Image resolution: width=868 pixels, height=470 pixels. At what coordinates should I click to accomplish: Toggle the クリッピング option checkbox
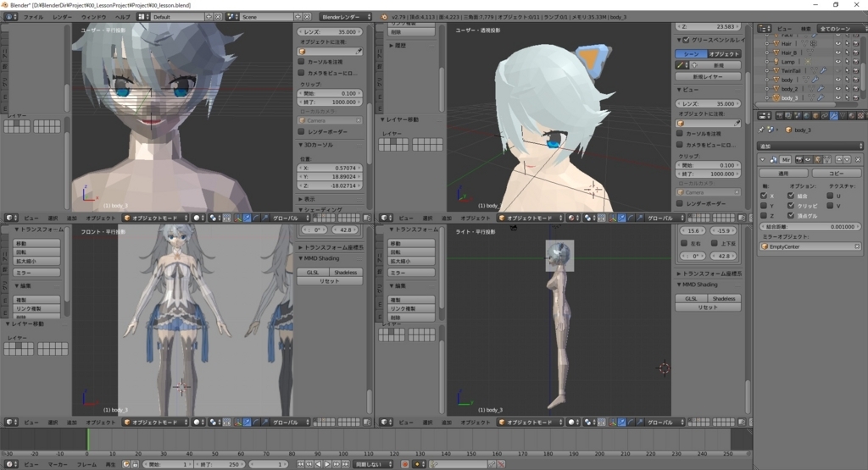click(791, 206)
